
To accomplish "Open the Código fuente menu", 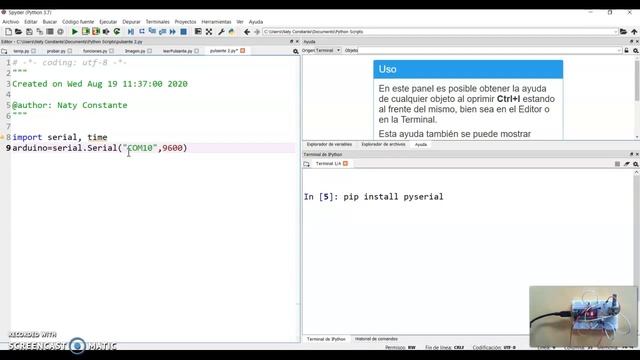I will click(x=78, y=22).
